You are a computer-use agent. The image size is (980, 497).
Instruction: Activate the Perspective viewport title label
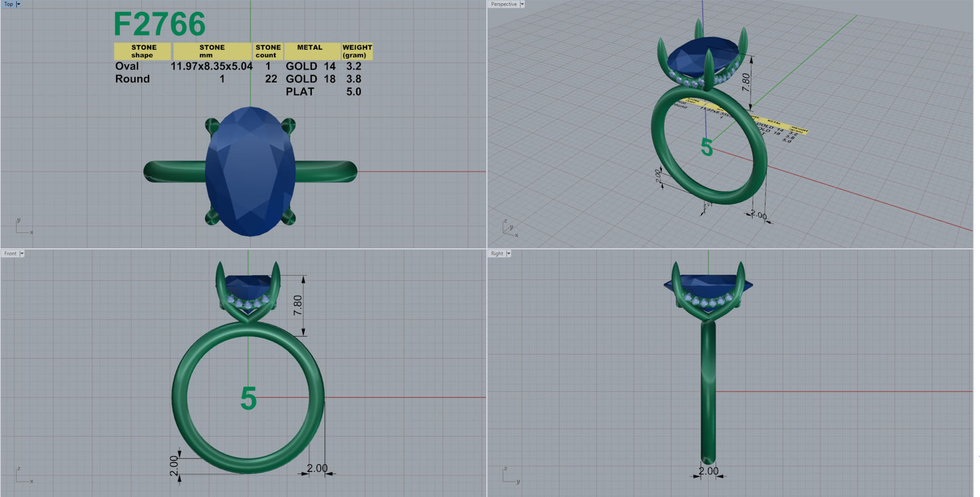(503, 4)
